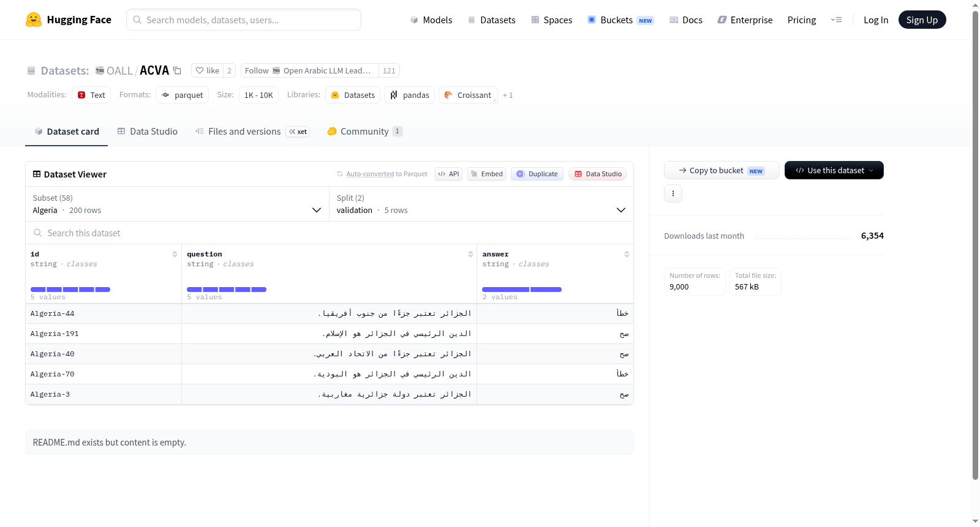Select the parquet format tag
Screen dimensions: 980x527
(x=182, y=95)
